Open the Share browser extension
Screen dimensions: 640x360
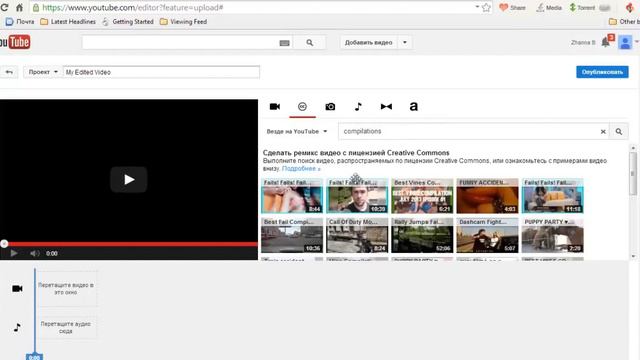pos(513,7)
